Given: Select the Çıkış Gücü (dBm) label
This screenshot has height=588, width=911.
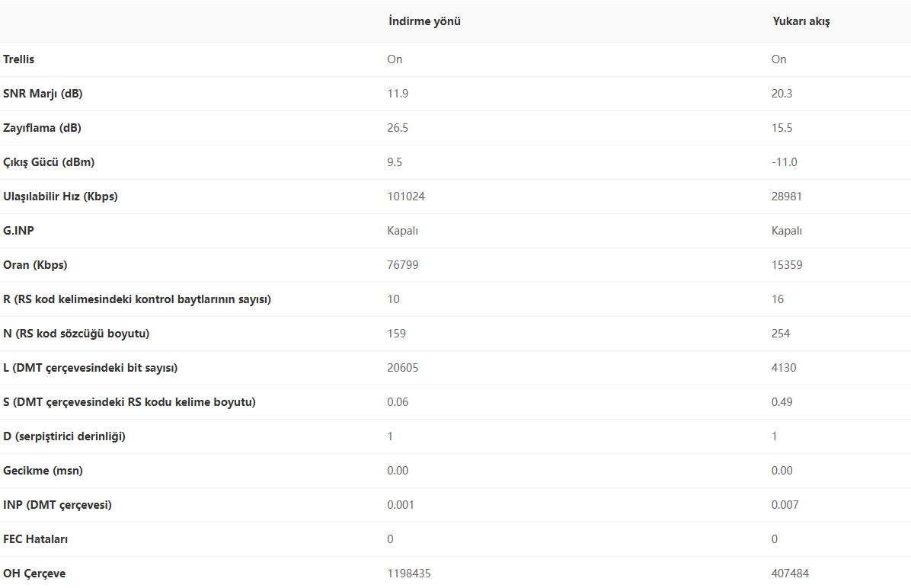Looking at the screenshot, I should click(x=49, y=162).
